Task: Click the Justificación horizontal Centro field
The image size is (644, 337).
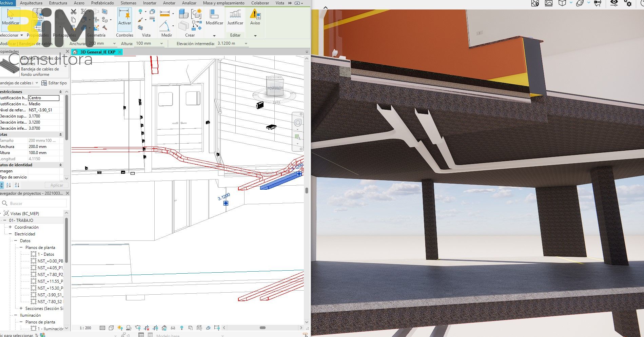Action: pos(44,98)
